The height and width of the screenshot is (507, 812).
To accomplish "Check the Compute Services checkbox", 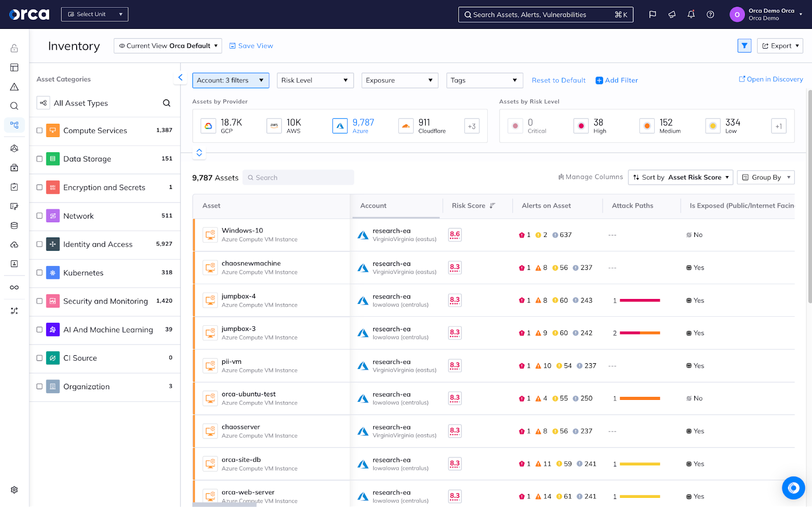I will pyautogui.click(x=39, y=130).
